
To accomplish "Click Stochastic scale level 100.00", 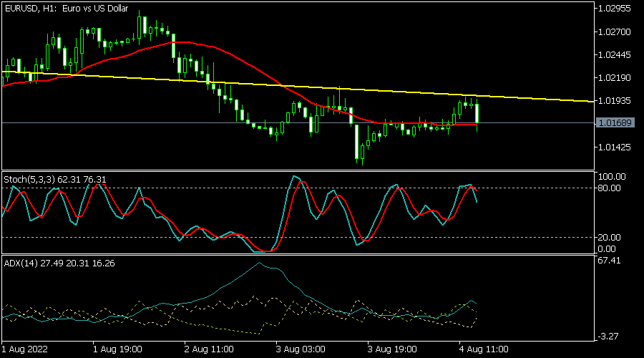I will pyautogui.click(x=612, y=177).
